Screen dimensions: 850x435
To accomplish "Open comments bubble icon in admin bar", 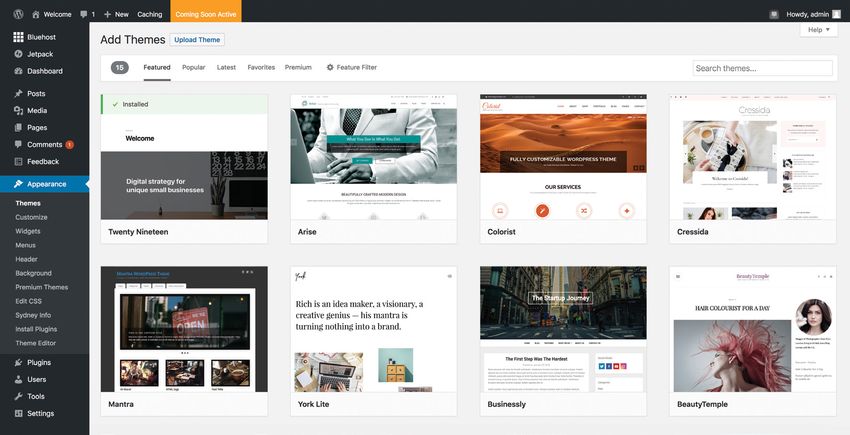I will (x=83, y=14).
